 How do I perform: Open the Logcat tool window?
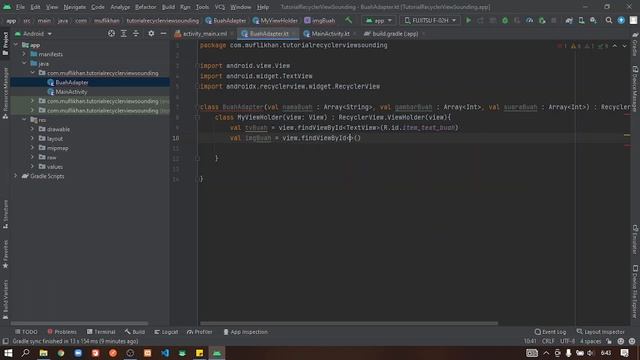(x=166, y=332)
